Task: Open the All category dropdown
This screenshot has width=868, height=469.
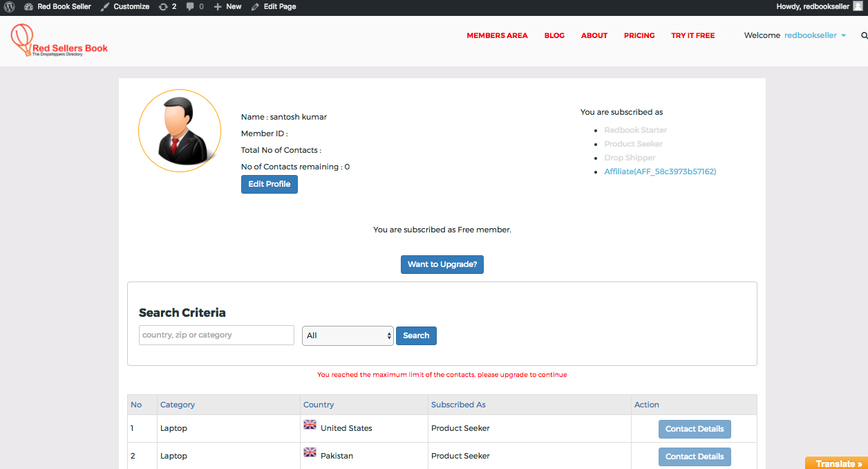Action: pos(348,335)
